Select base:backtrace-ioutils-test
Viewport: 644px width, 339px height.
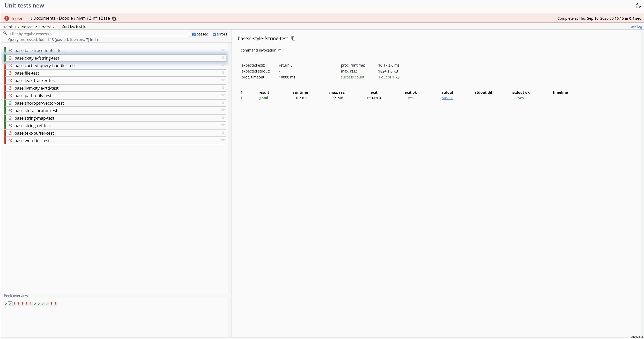115,51
